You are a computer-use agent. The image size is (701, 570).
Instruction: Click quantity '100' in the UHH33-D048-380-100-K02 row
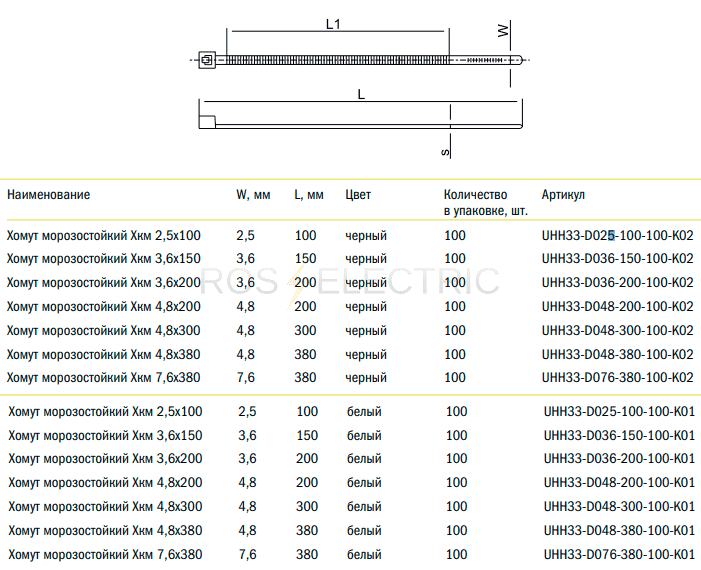(455, 355)
